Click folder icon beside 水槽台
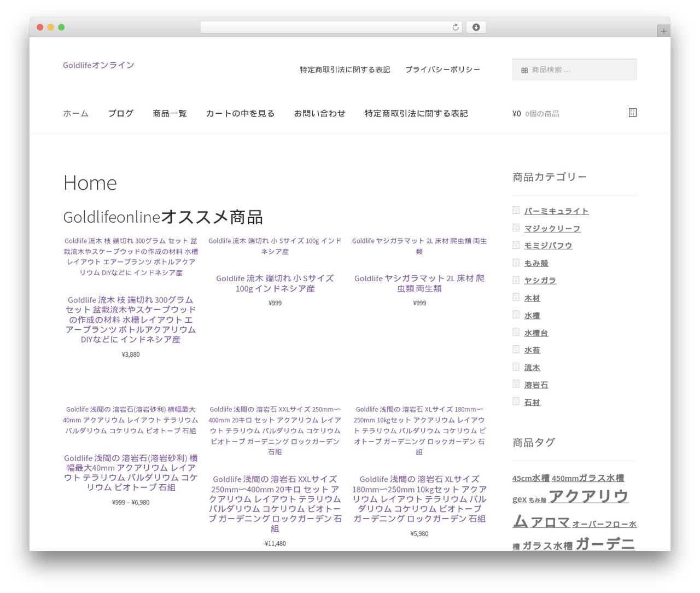The image size is (700, 593). coord(516,332)
